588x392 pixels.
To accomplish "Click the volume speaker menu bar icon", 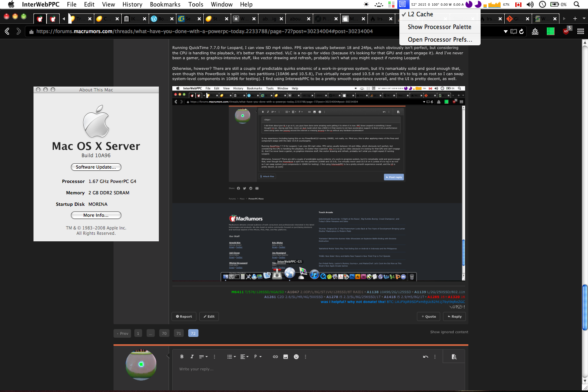I will 530,4.
